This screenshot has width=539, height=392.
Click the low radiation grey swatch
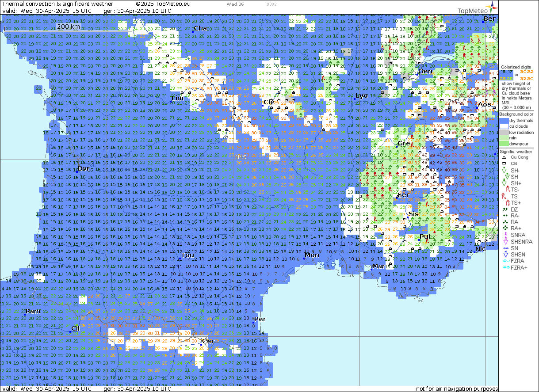click(504, 132)
